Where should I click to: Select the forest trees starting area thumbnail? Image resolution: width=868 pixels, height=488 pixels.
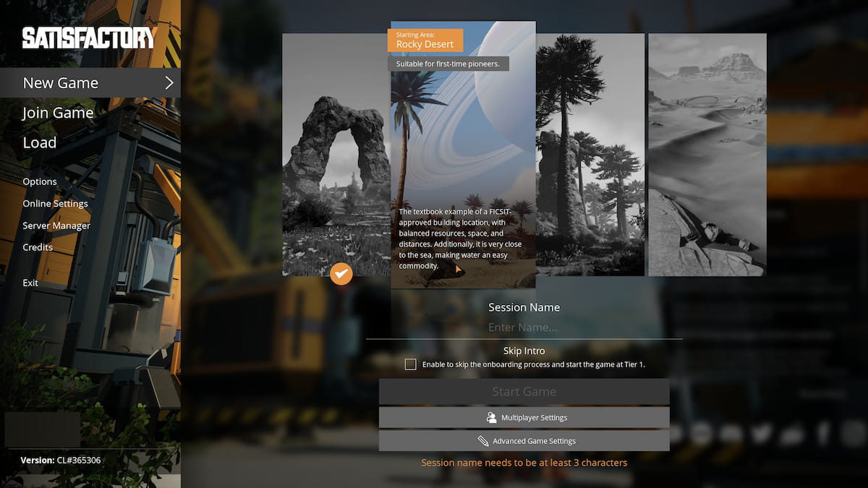[590, 155]
